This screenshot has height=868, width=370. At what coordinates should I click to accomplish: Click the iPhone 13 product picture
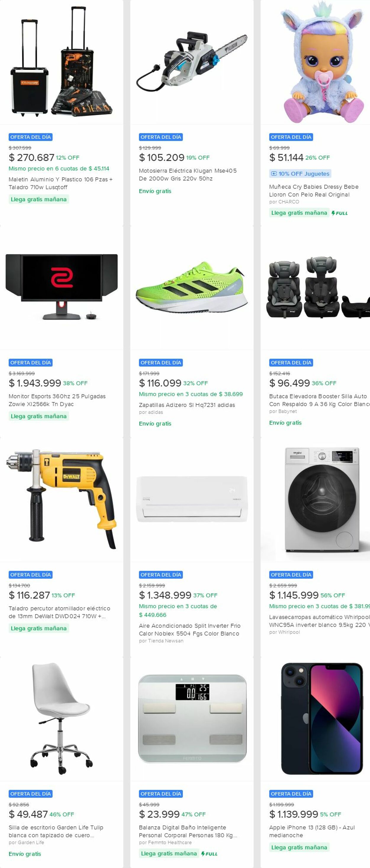pyautogui.click(x=322, y=719)
